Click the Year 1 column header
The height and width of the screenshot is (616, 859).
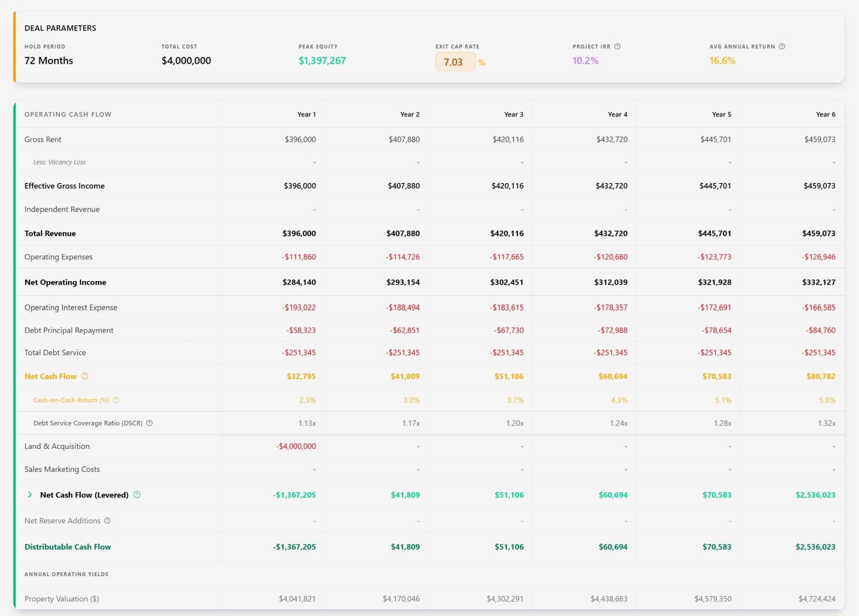click(307, 114)
